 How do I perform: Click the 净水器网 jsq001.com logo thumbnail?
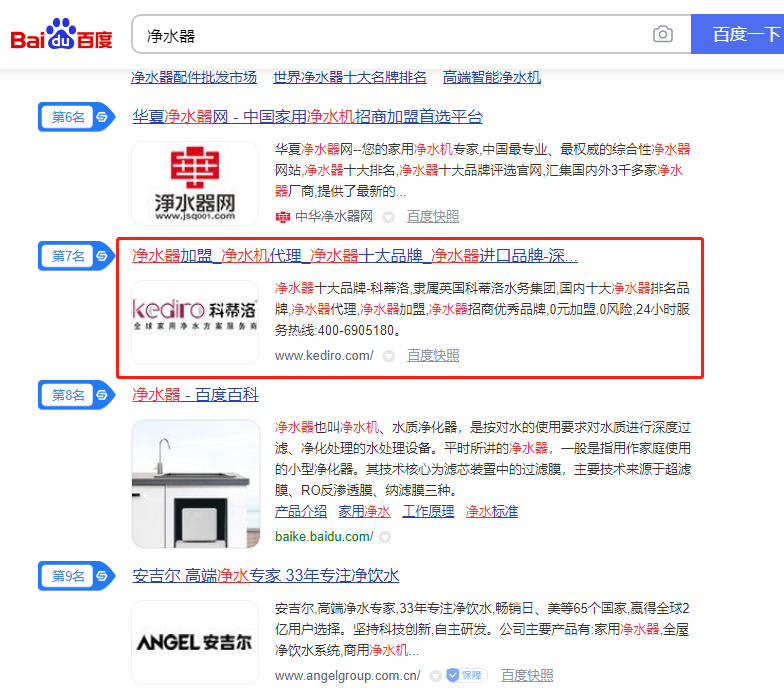click(195, 184)
